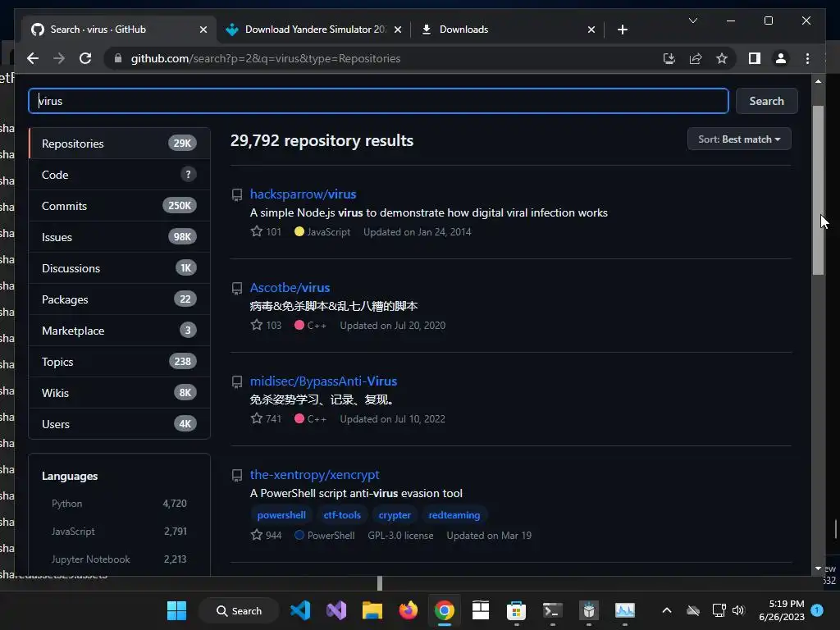This screenshot has height=630, width=840.
Task: Filter results by Python language
Action: (119, 504)
